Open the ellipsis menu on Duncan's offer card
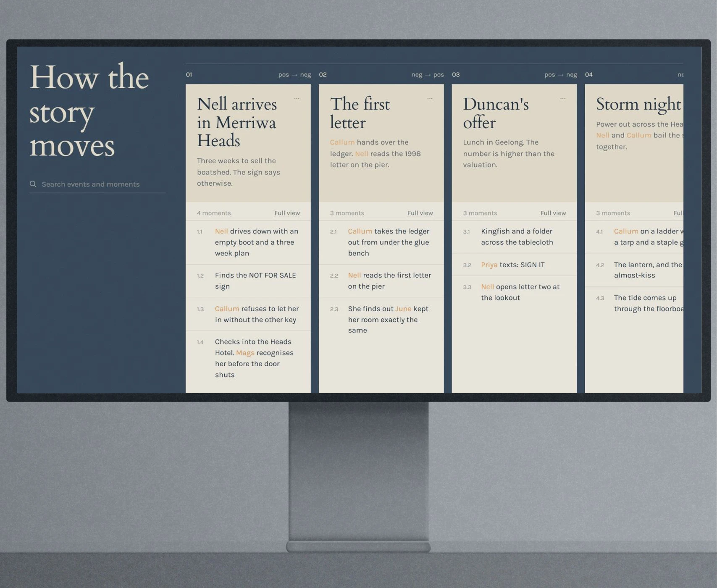 (563, 98)
